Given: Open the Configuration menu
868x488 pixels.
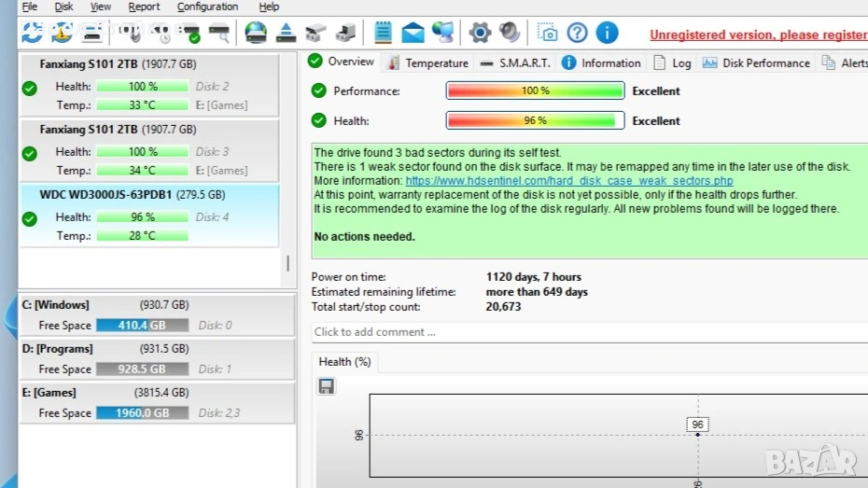Looking at the screenshot, I should pyautogui.click(x=207, y=7).
